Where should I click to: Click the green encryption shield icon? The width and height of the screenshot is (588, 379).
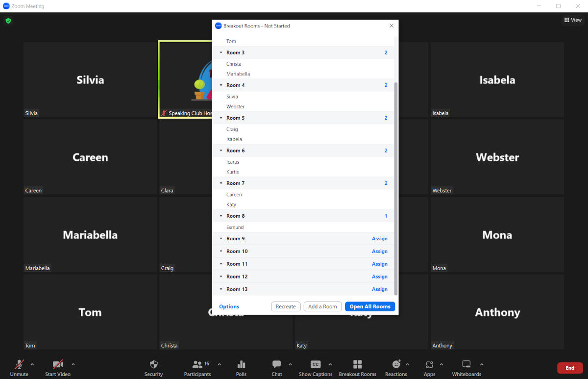tap(8, 21)
